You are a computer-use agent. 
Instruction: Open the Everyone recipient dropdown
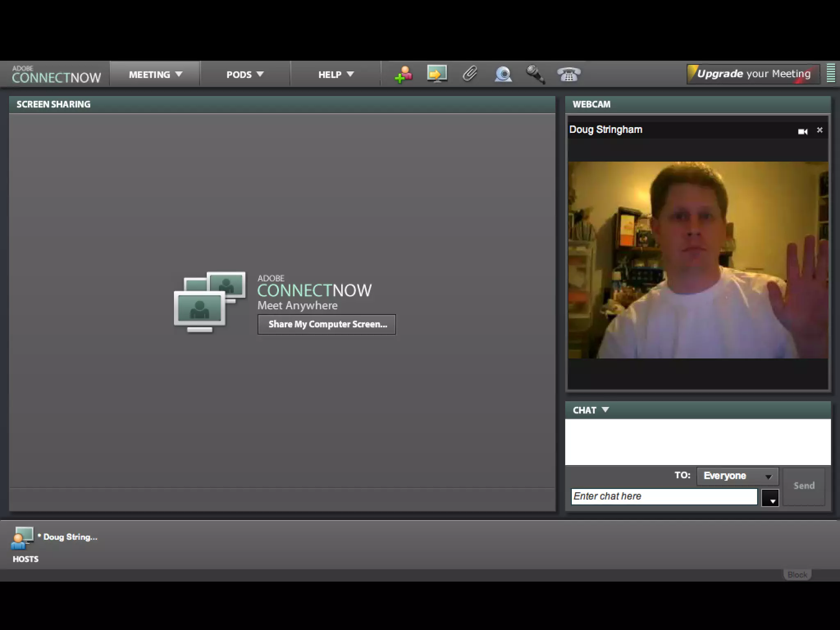click(737, 476)
